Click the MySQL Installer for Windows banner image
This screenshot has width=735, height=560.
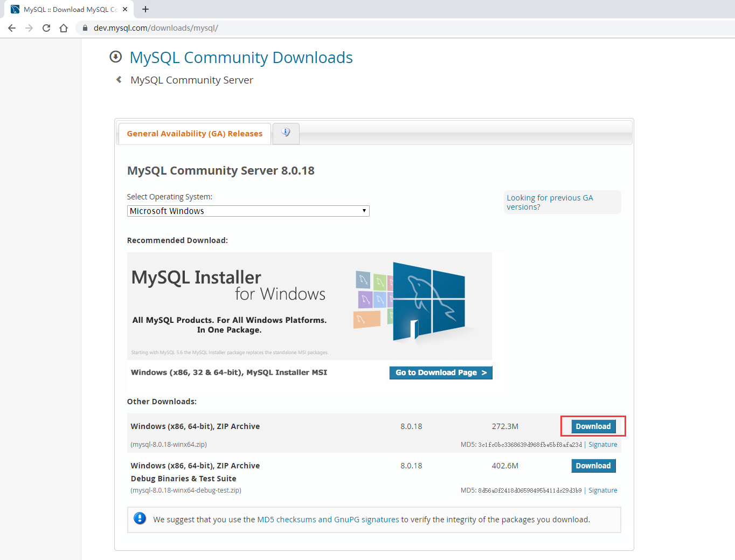coord(309,306)
